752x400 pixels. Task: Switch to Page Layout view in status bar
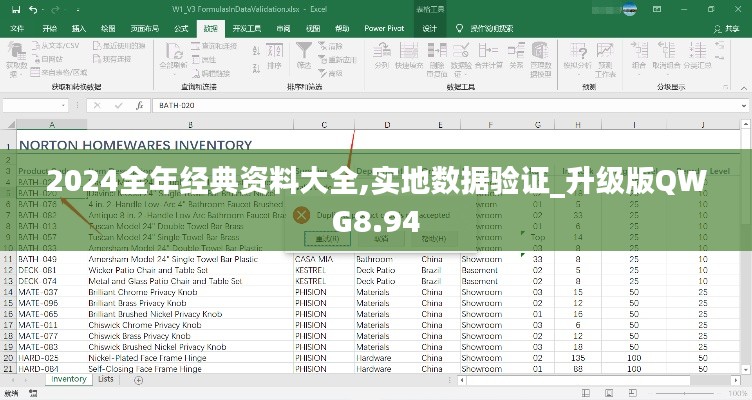tap(609, 393)
